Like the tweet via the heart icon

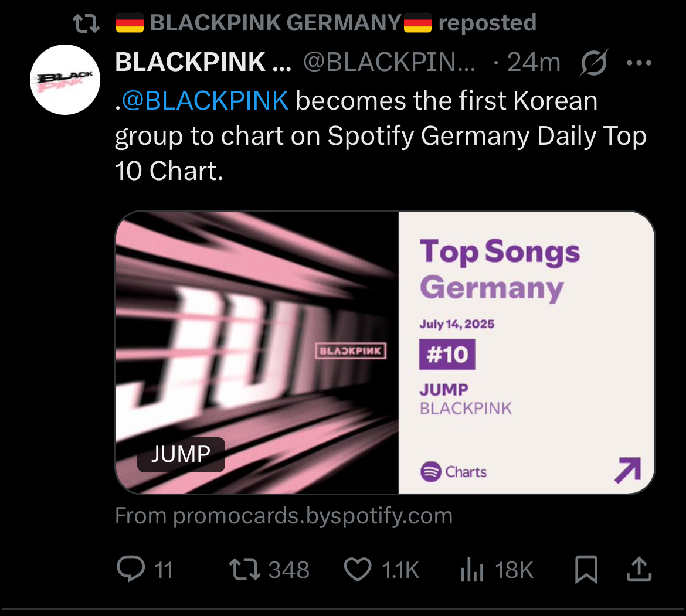(x=358, y=569)
